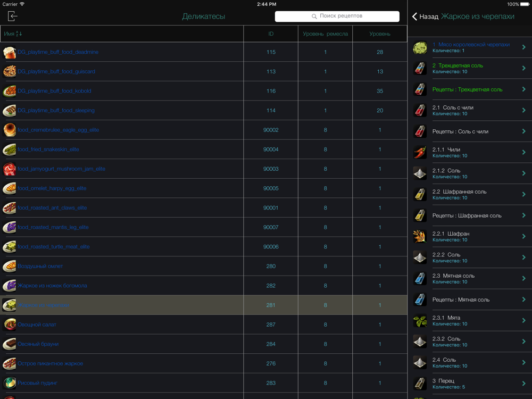Click ID cell 287
532x399 pixels.
pyautogui.click(x=271, y=325)
